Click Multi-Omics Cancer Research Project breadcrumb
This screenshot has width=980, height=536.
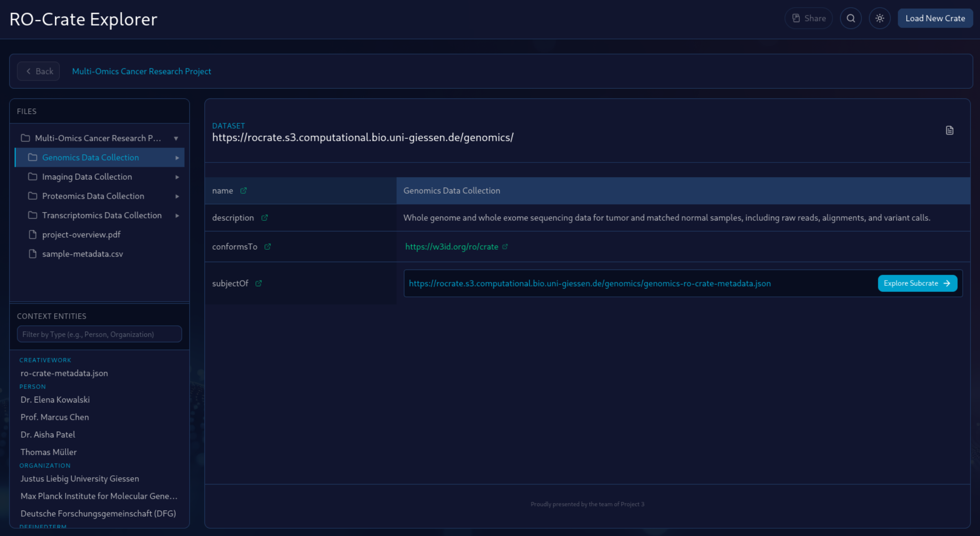(x=142, y=71)
